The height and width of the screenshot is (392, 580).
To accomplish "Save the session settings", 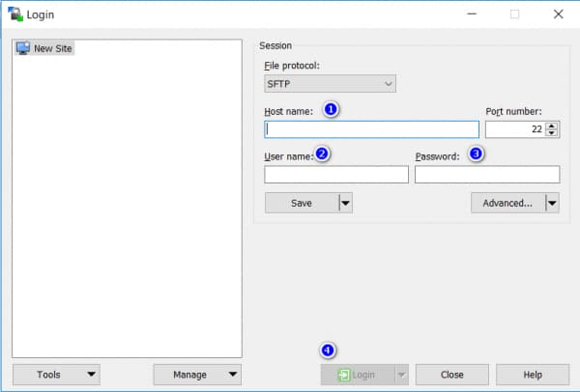I will coord(302,203).
